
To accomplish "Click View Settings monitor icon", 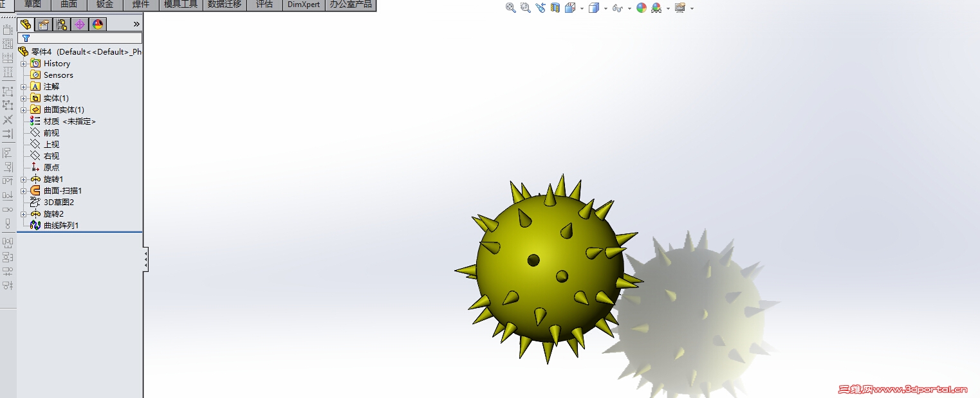I will [x=680, y=8].
